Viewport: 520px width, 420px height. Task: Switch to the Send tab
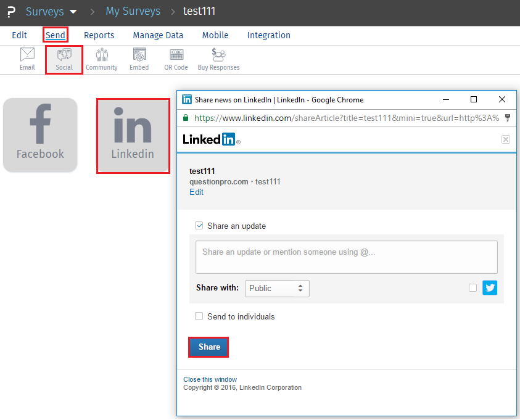(56, 35)
